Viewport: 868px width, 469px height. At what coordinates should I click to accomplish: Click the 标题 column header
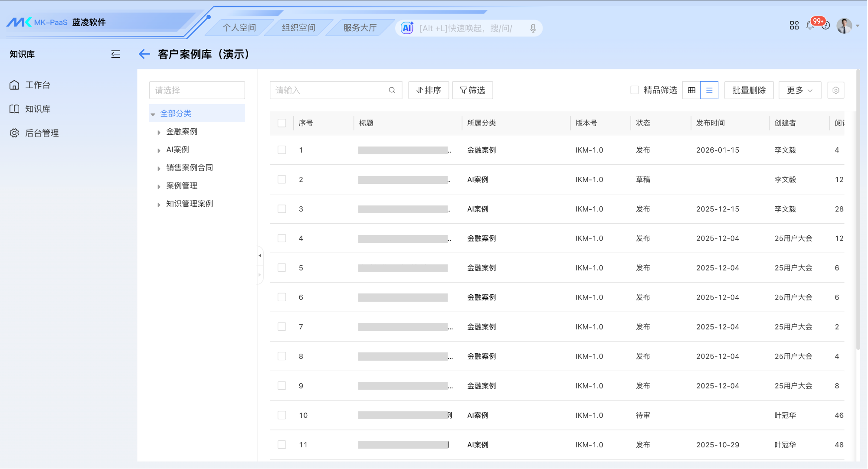coord(366,123)
